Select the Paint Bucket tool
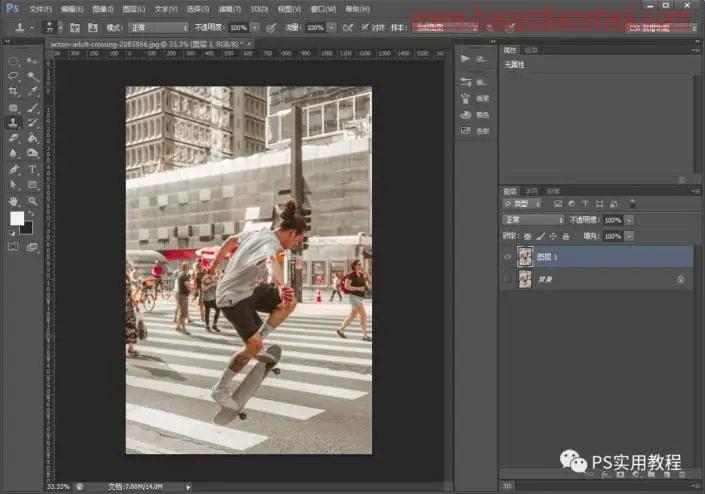This screenshot has height=494, width=705. tap(32, 138)
